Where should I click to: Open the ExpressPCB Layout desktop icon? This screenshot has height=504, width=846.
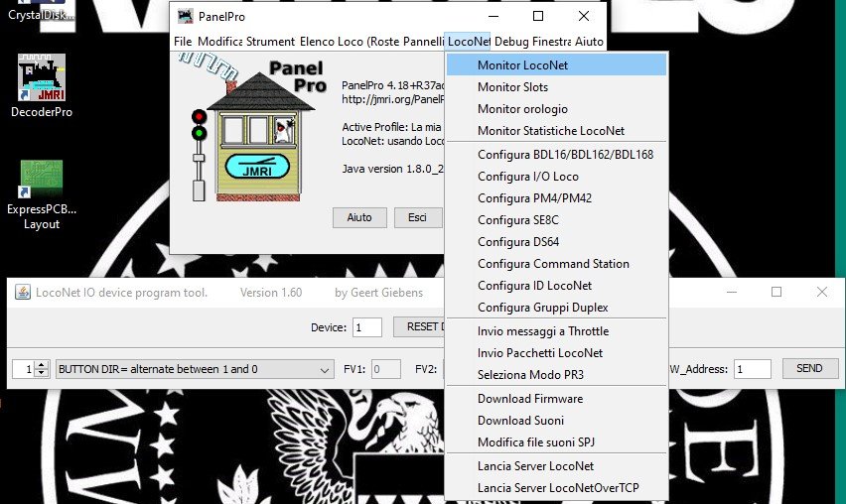(x=42, y=180)
